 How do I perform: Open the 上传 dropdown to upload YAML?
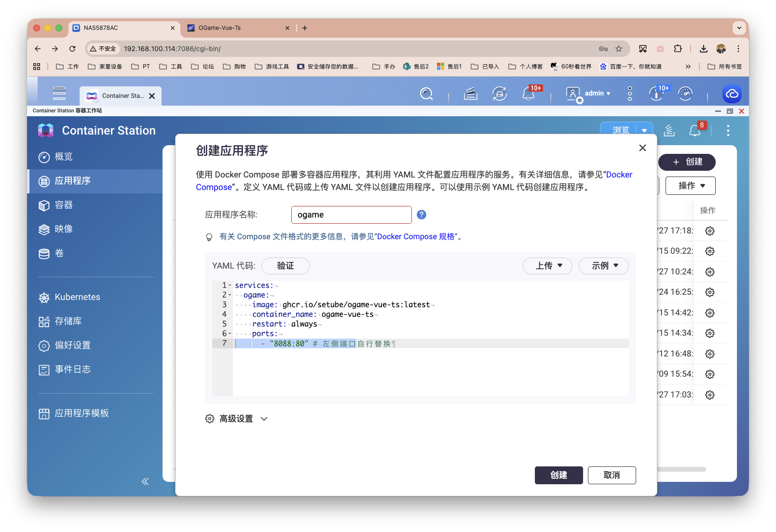547,266
